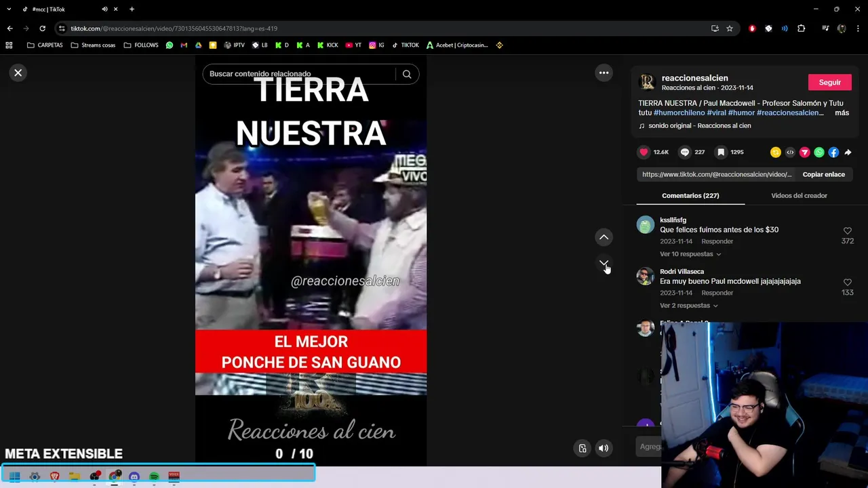Screen dimensions: 868x488
Task: Expand the description with the 'más' link
Action: [842, 113]
